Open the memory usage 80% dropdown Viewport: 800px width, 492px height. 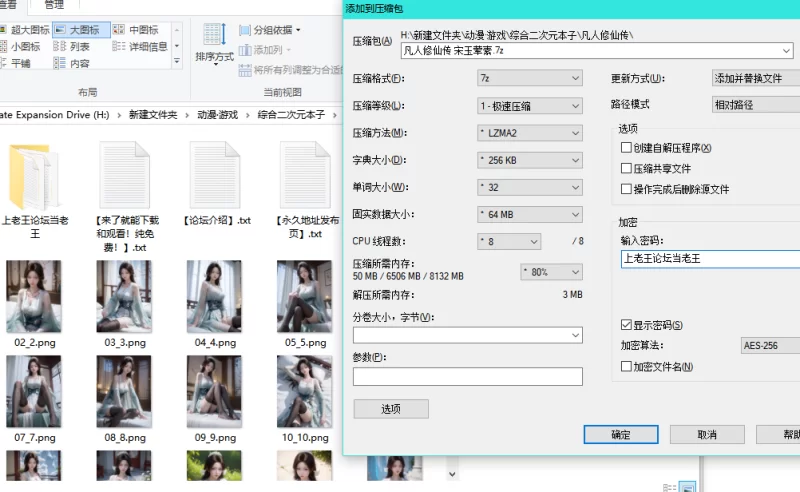pyautogui.click(x=552, y=272)
